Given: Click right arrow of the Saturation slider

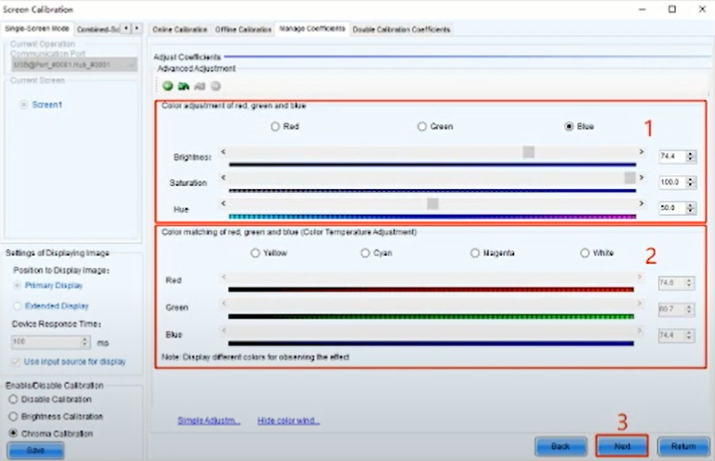Looking at the screenshot, I should (x=641, y=177).
